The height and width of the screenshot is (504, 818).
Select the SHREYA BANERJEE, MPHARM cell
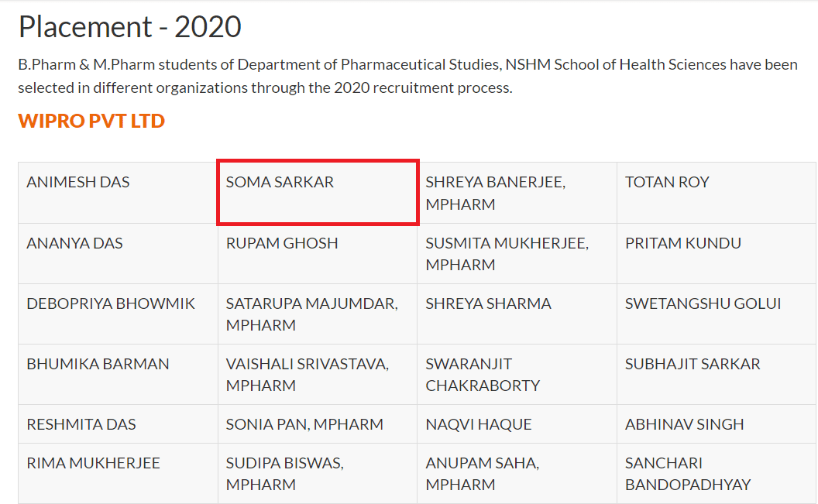pyautogui.click(x=517, y=193)
